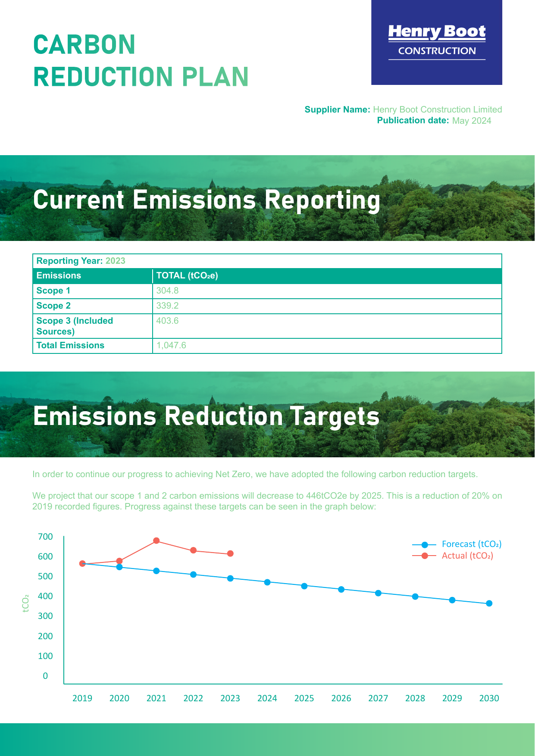Click the blue Forecast point for 2025
This screenshot has width=535, height=756.
click(x=304, y=586)
